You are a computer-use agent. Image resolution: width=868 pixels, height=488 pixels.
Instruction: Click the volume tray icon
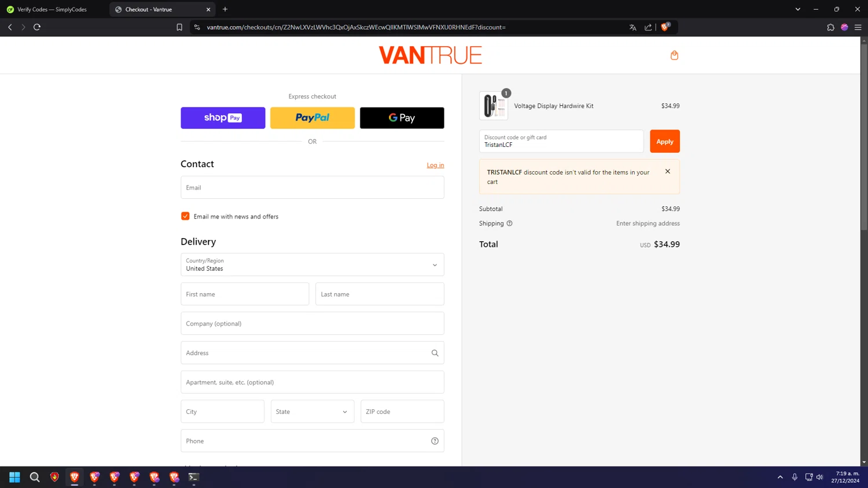[x=819, y=477]
